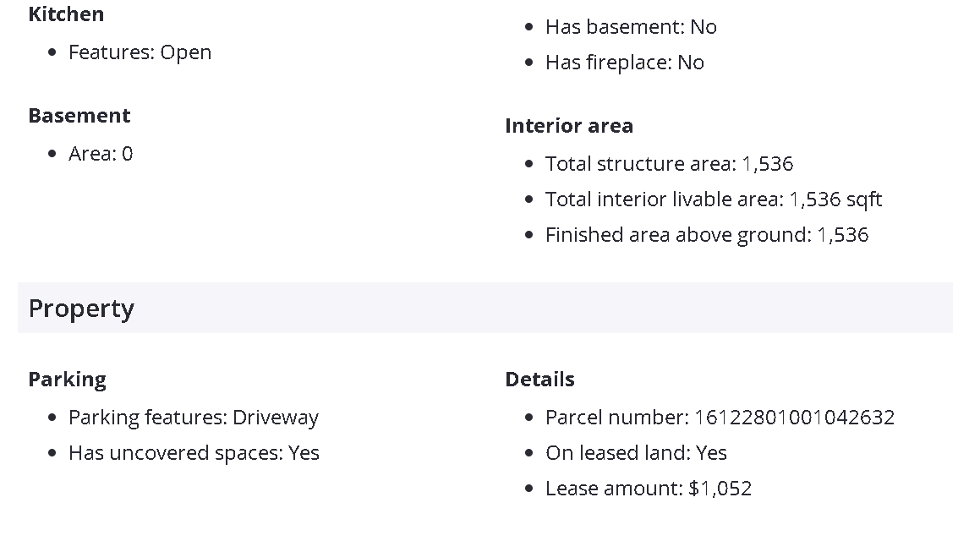Select the 'Finished area above ground' entry
The width and height of the screenshot is (980, 541).
(x=706, y=235)
